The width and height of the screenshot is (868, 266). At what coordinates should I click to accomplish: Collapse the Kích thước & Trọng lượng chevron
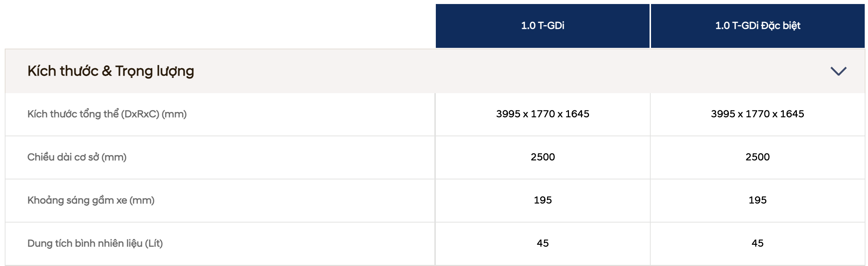pyautogui.click(x=838, y=71)
